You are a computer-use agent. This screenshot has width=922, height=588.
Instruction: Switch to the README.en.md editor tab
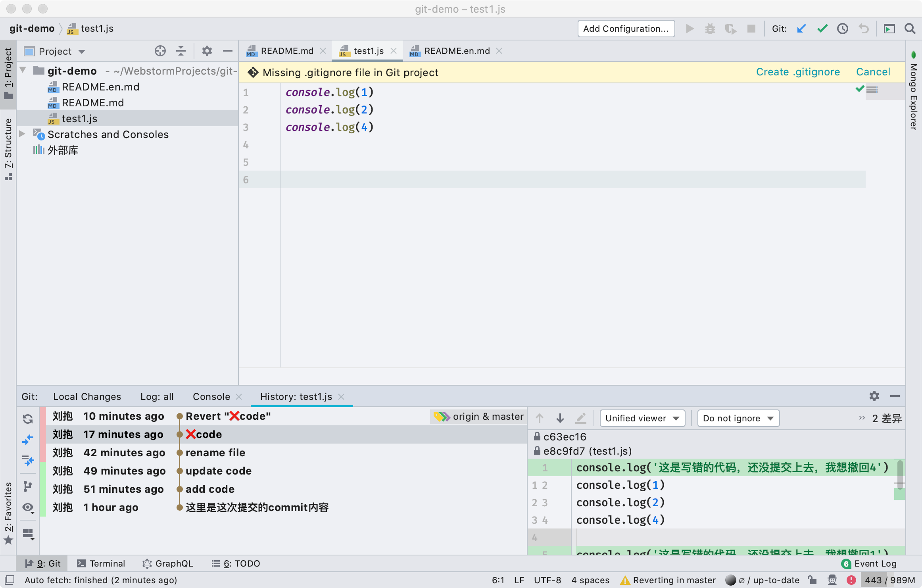(x=456, y=51)
